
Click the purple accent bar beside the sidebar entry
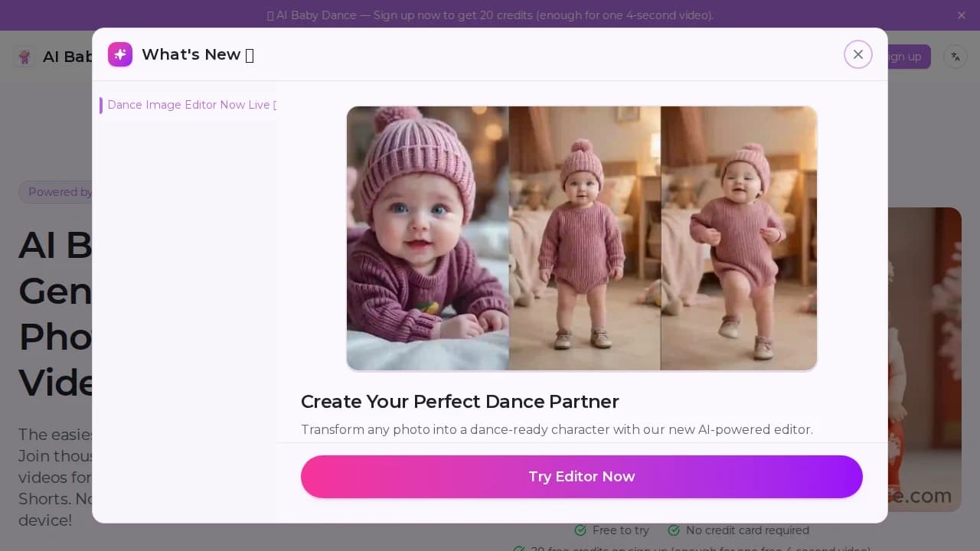pyautogui.click(x=101, y=105)
